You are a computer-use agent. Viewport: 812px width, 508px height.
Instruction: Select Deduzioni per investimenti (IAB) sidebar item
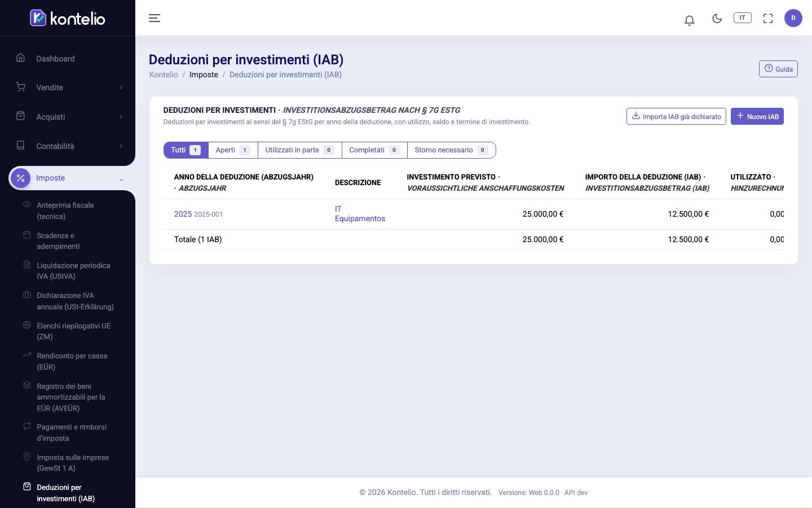point(65,493)
